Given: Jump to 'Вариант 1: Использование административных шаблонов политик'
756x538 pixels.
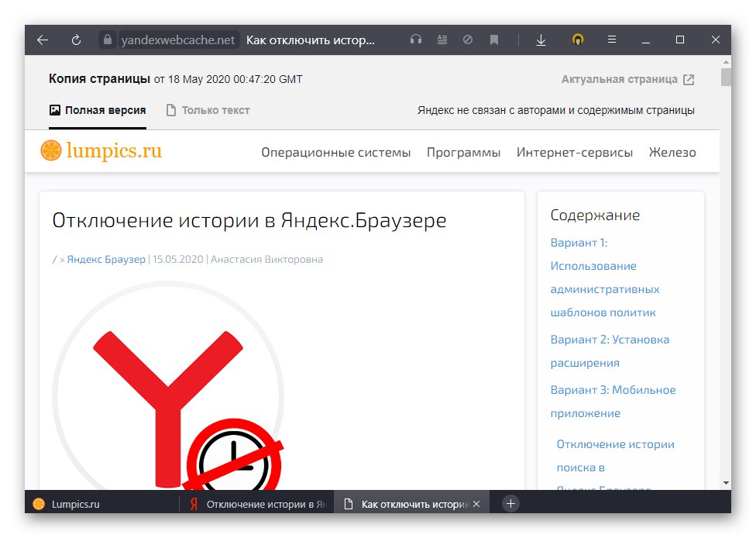Looking at the screenshot, I should (x=605, y=278).
